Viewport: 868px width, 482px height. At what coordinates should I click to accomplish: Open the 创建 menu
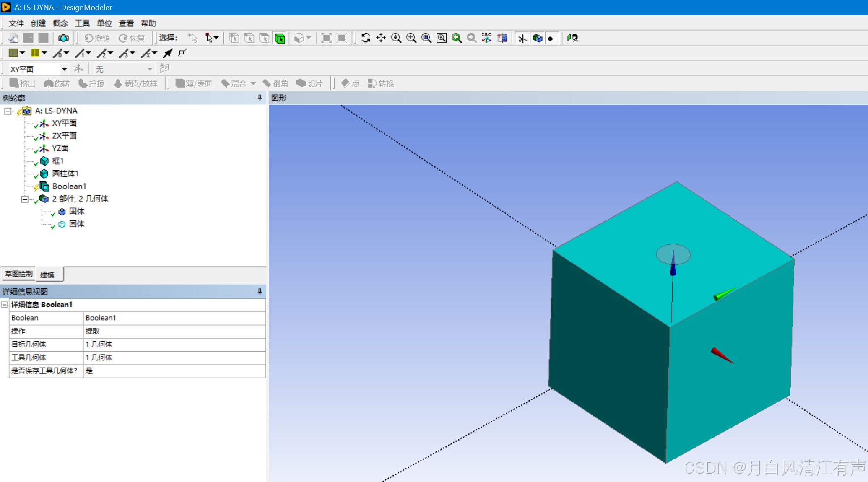(38, 23)
